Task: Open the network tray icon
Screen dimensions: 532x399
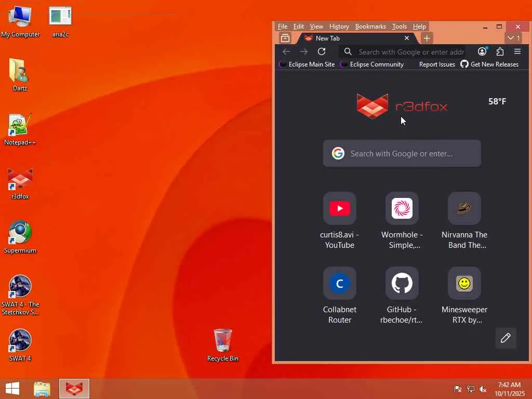Action: click(x=471, y=389)
